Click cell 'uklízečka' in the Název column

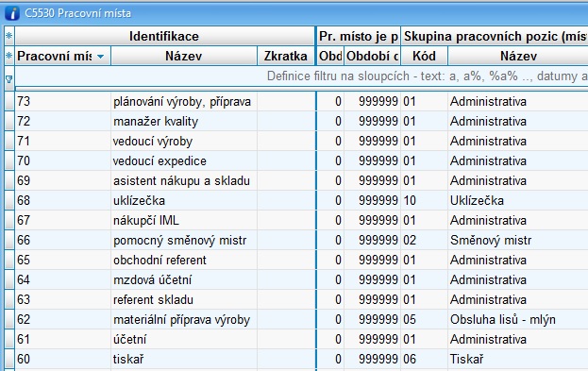click(x=184, y=200)
